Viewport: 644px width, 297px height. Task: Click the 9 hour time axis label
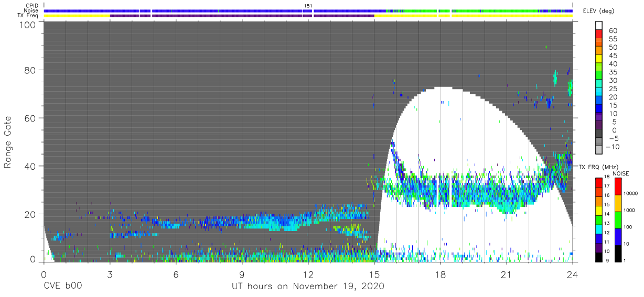click(242, 273)
